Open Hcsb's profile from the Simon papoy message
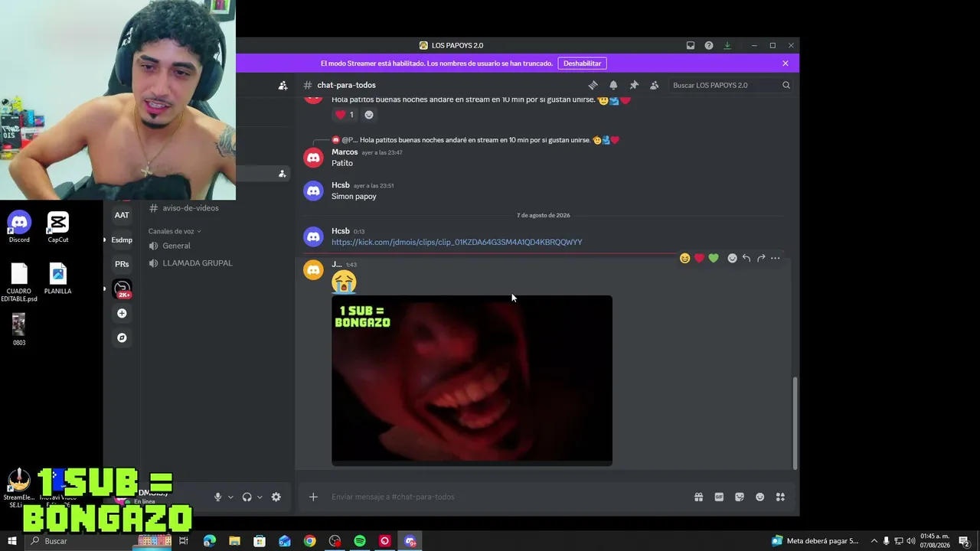Image resolution: width=980 pixels, height=551 pixels. point(341,185)
